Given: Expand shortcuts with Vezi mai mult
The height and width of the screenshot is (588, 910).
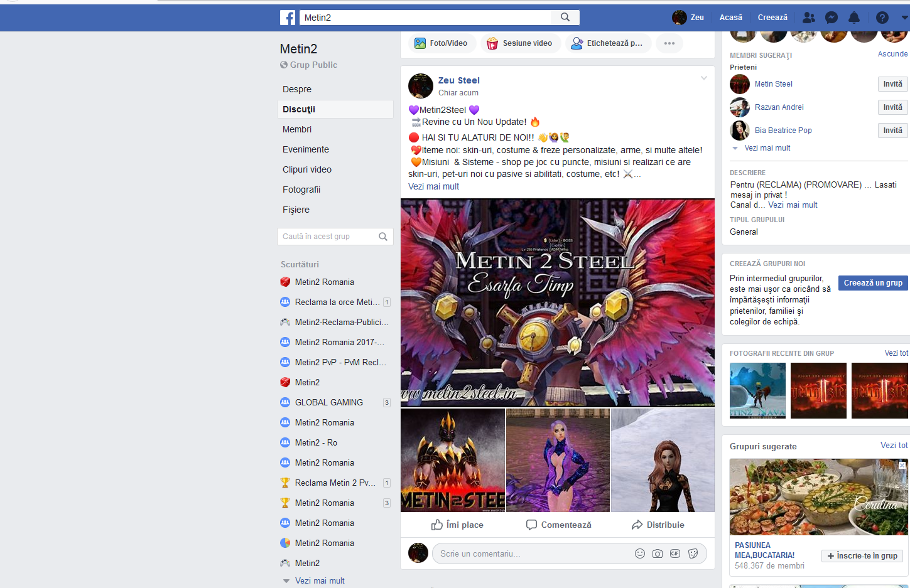Looking at the screenshot, I should [320, 580].
